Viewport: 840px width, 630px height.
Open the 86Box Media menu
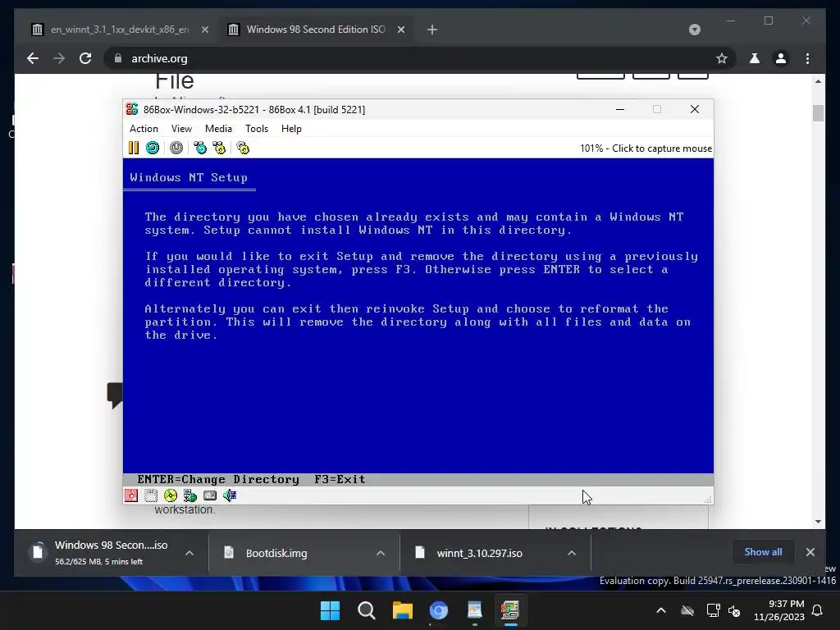point(218,129)
